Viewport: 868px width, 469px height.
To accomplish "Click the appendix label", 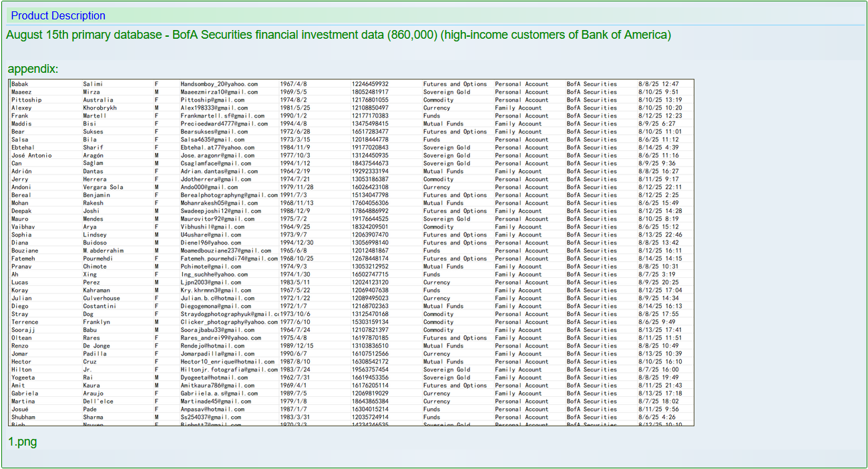I will (x=33, y=69).
